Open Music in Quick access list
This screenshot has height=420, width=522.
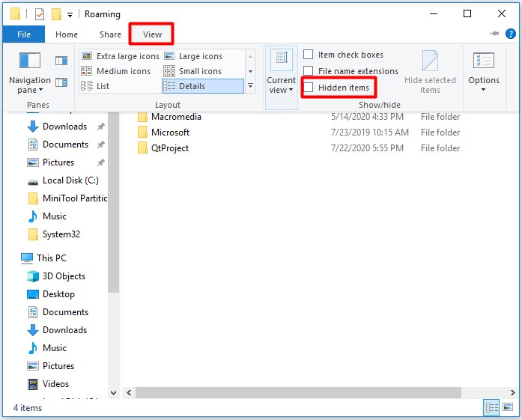(46, 216)
